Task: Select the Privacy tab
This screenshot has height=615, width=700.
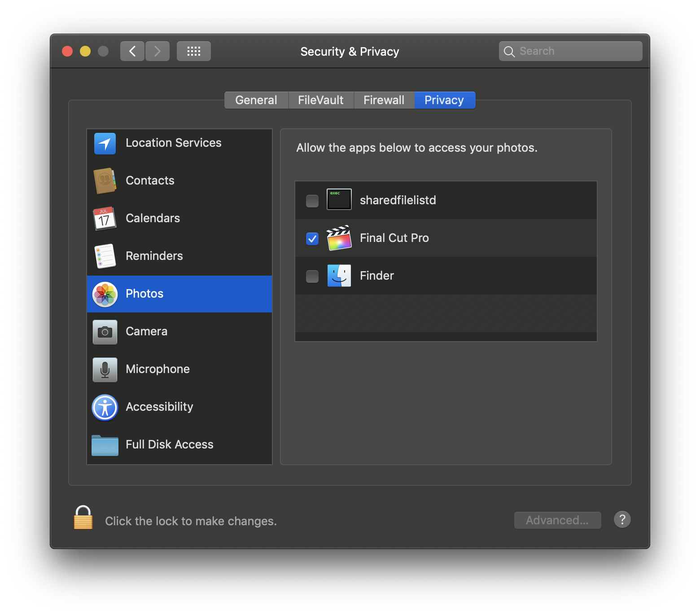Action: click(x=445, y=100)
